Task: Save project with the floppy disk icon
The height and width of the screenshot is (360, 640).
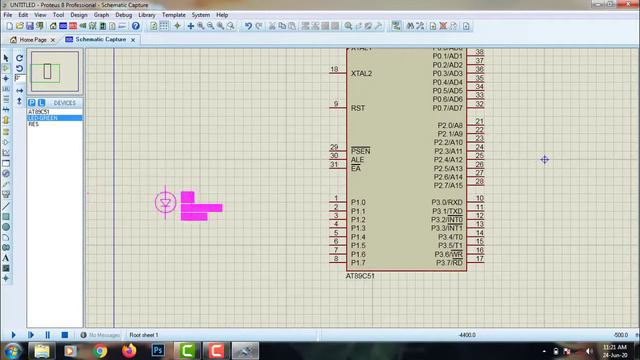Action: pos(30,26)
